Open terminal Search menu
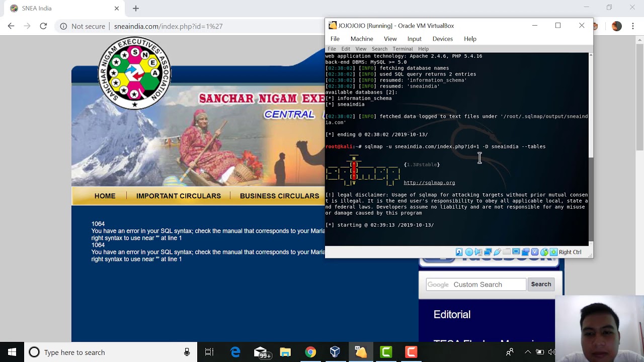The width and height of the screenshot is (644, 362). (x=379, y=49)
